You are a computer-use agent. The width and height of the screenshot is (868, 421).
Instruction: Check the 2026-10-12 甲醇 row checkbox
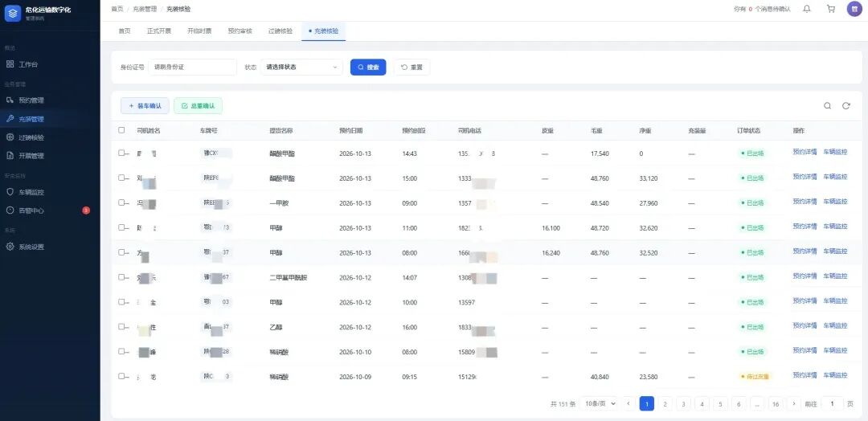point(121,301)
